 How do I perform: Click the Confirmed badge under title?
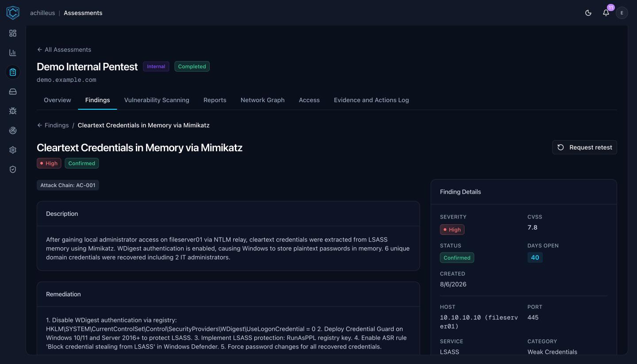tap(82, 163)
